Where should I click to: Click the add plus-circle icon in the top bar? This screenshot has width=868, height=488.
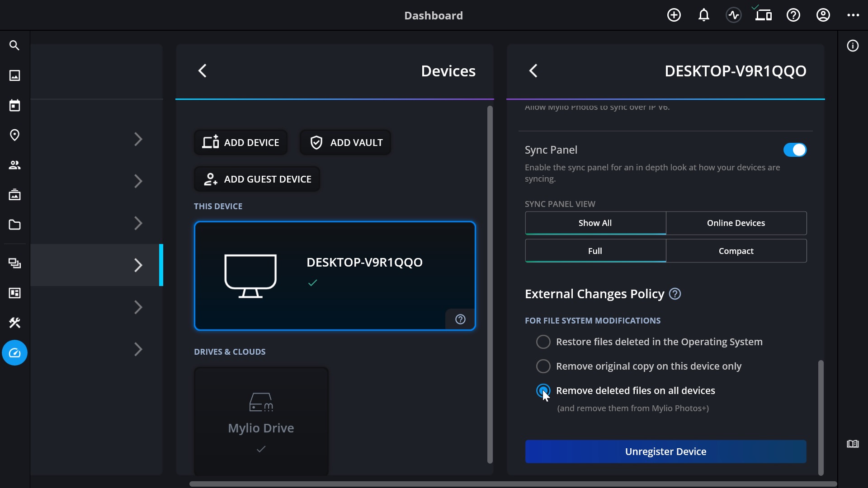pyautogui.click(x=674, y=15)
